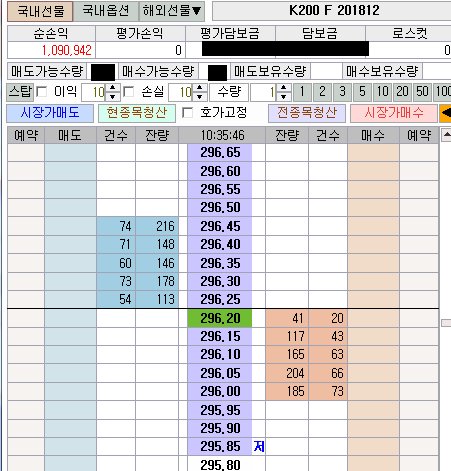
Task: Set quantity preset to 5
Action: pos(362,92)
